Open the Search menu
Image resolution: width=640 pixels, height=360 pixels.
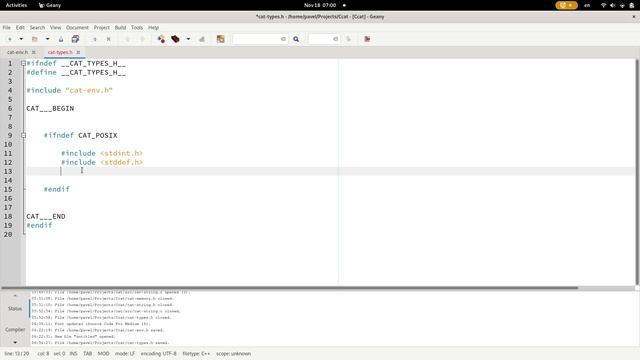[x=37, y=27]
